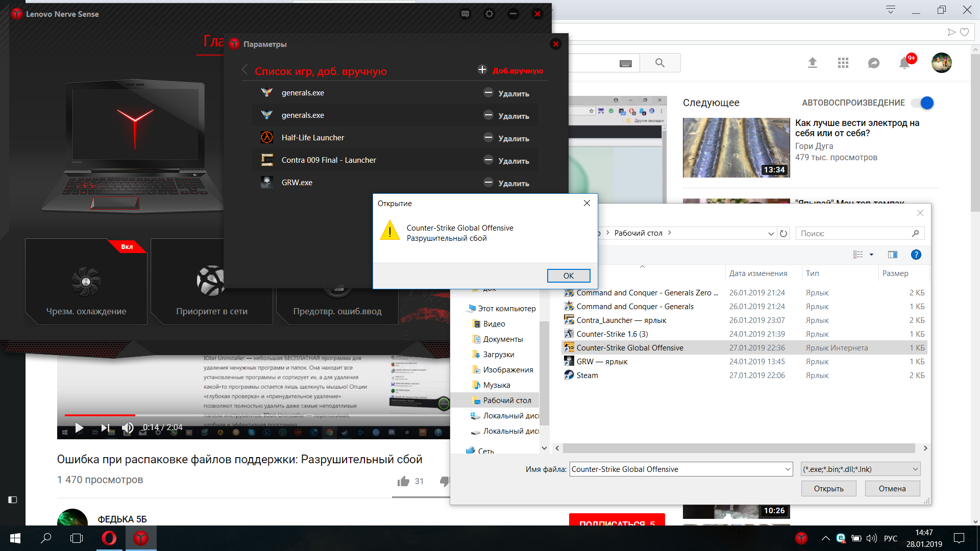This screenshot has height=551, width=980.
Task: Open YouTube account avatar menu
Action: (942, 63)
